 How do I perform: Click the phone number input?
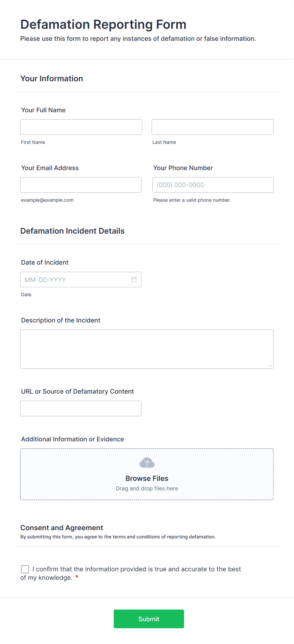(212, 185)
